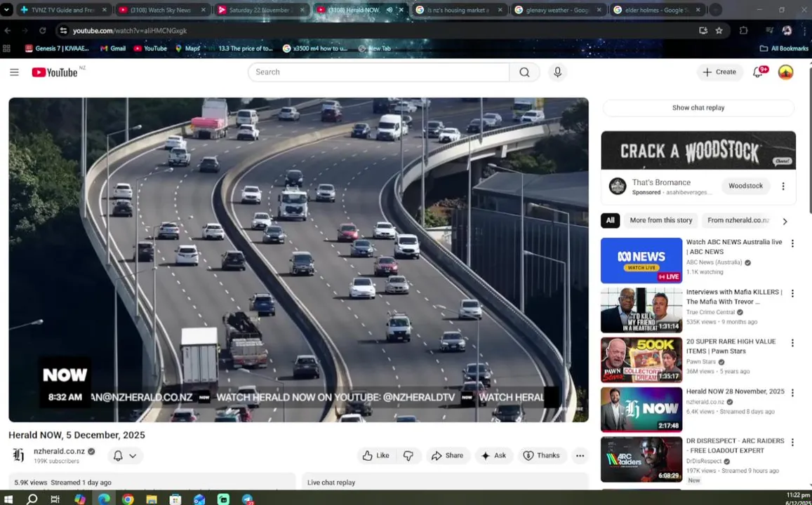Open site information icon in address bar
This screenshot has height=505, width=812.
point(63,31)
